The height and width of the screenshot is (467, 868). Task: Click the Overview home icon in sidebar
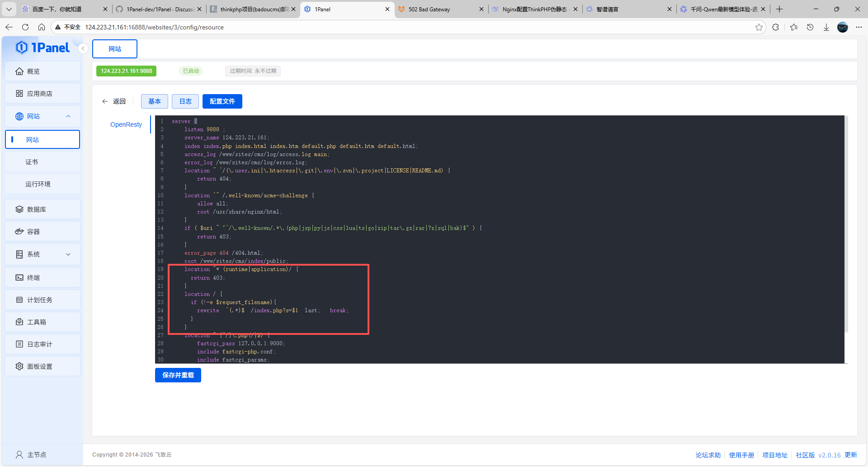point(19,71)
